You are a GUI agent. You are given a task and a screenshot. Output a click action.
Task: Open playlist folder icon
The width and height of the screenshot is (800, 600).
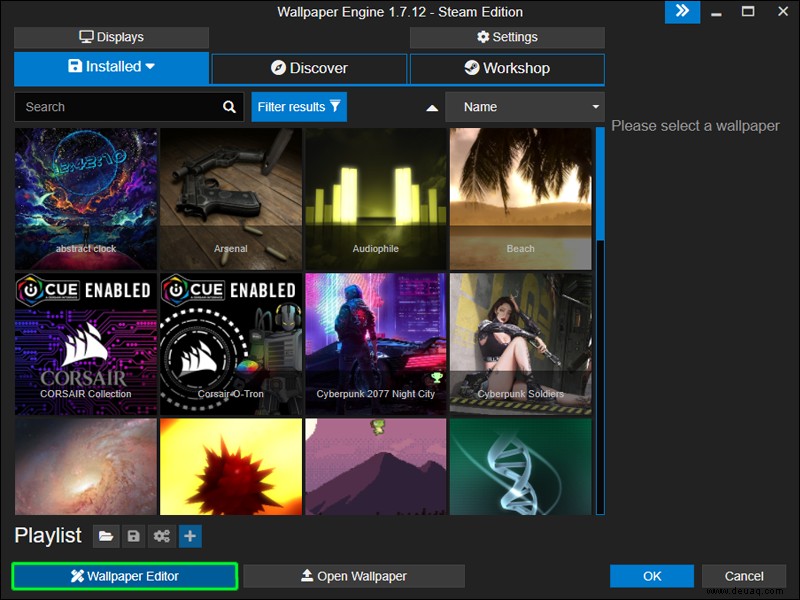point(106,536)
